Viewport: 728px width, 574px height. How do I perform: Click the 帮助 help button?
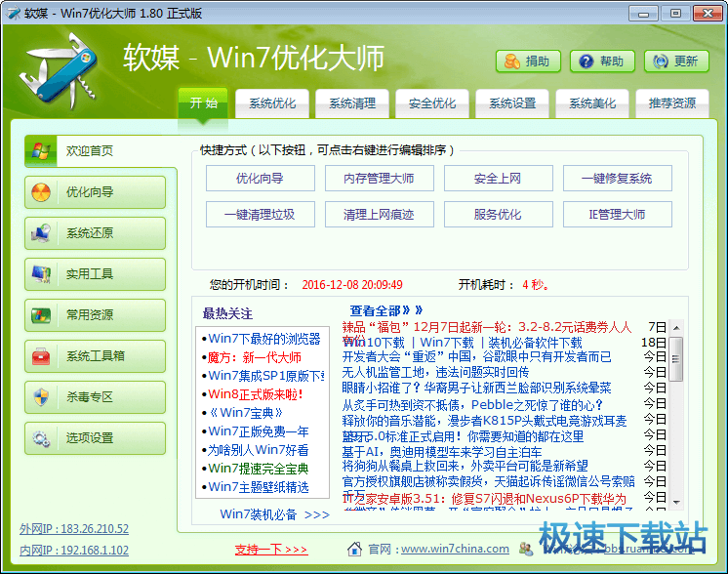tap(602, 61)
